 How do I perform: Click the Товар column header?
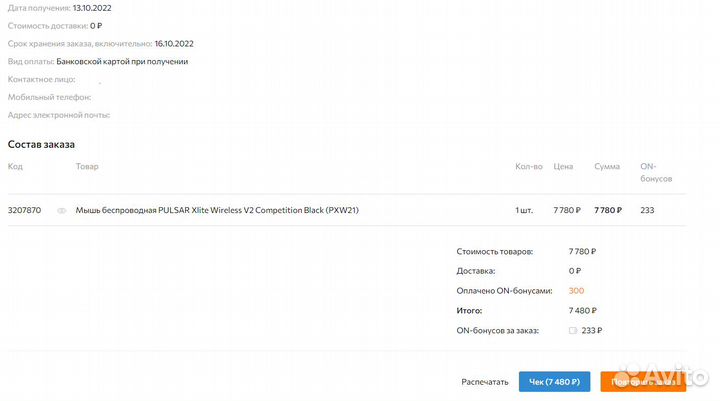click(87, 166)
